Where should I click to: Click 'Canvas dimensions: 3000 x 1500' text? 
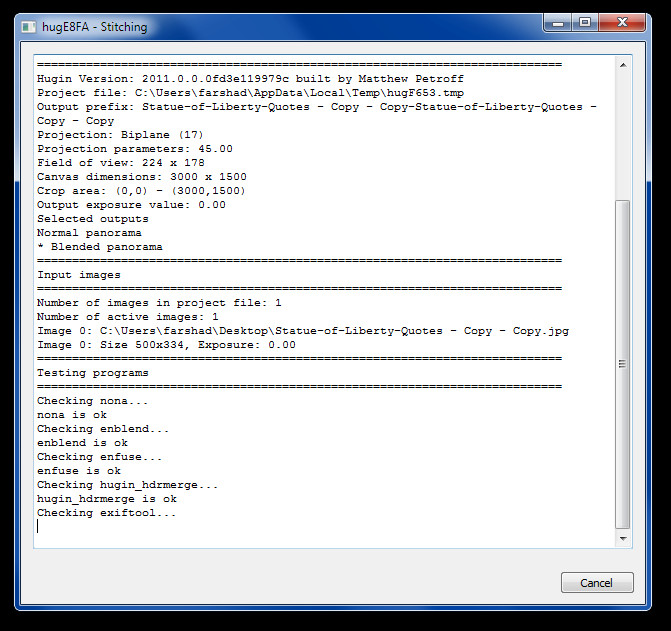pos(142,177)
